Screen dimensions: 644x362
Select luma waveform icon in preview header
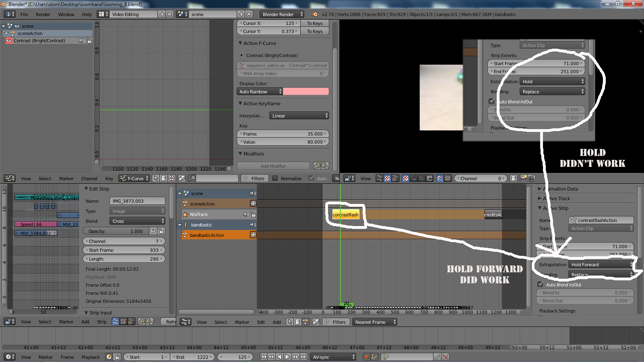click(413, 178)
